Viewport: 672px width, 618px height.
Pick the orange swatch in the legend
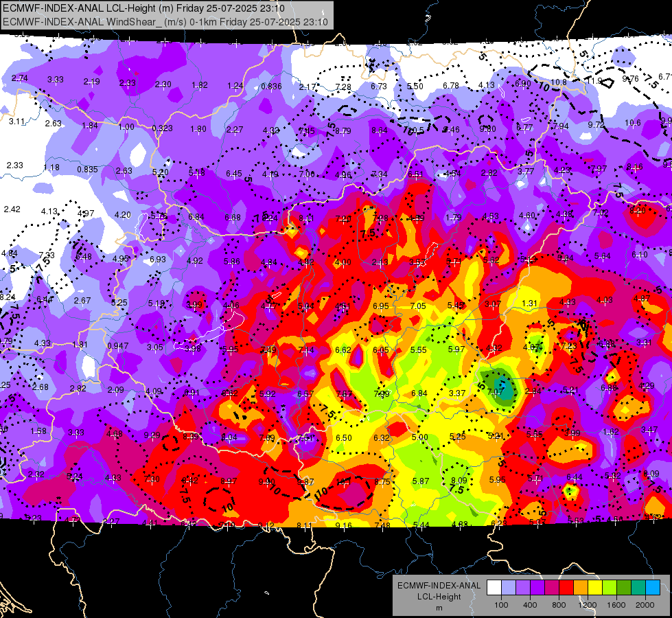(581, 588)
